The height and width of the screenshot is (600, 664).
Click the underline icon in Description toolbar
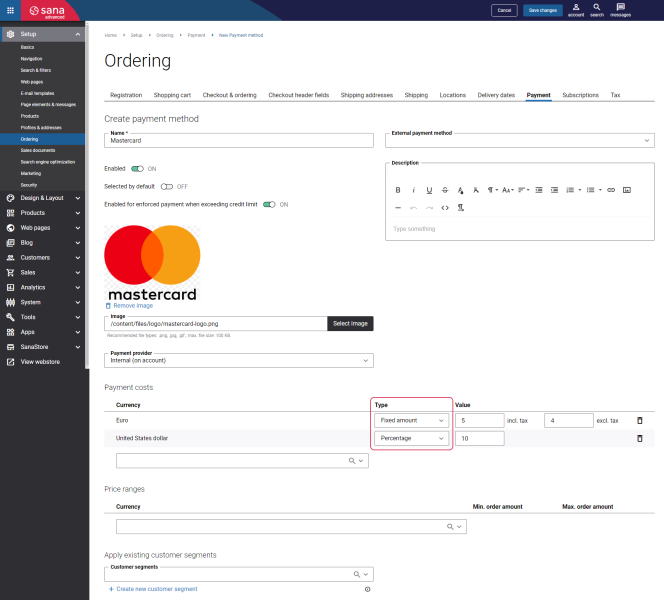429,189
